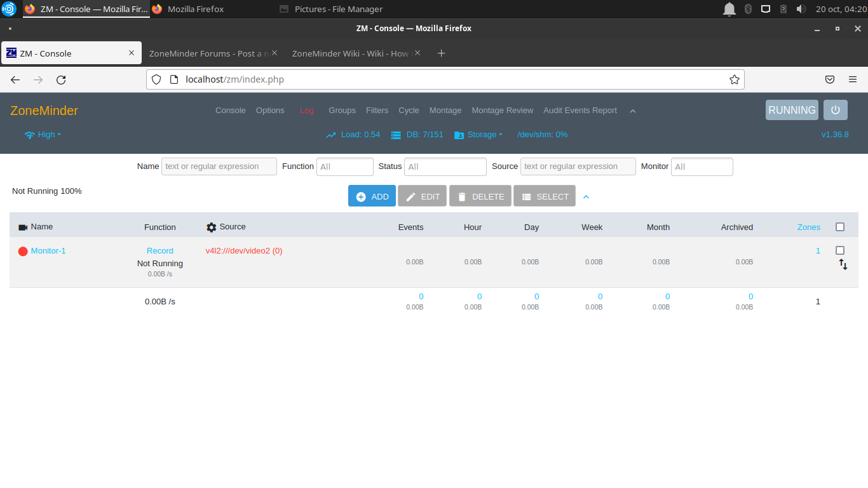Click the SELECT button
The width and height of the screenshot is (868, 488).
click(545, 196)
